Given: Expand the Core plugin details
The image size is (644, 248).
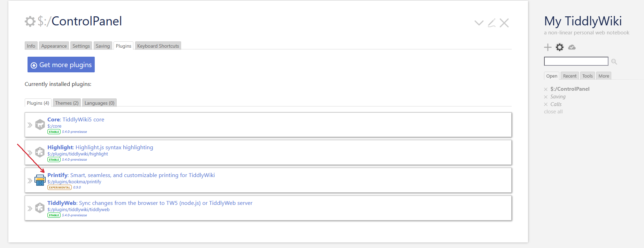Looking at the screenshot, I should 30,125.
